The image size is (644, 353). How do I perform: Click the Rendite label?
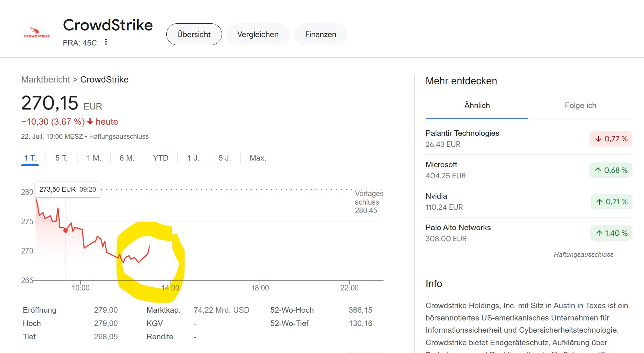click(160, 337)
